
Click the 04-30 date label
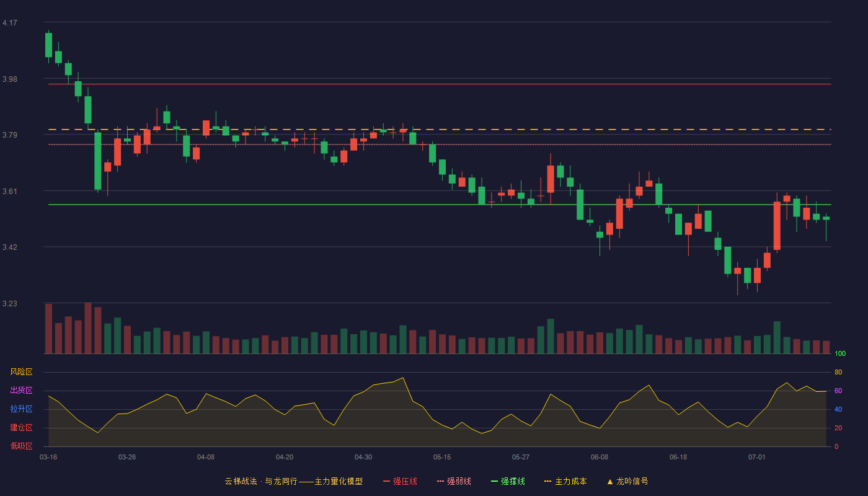[x=363, y=457]
